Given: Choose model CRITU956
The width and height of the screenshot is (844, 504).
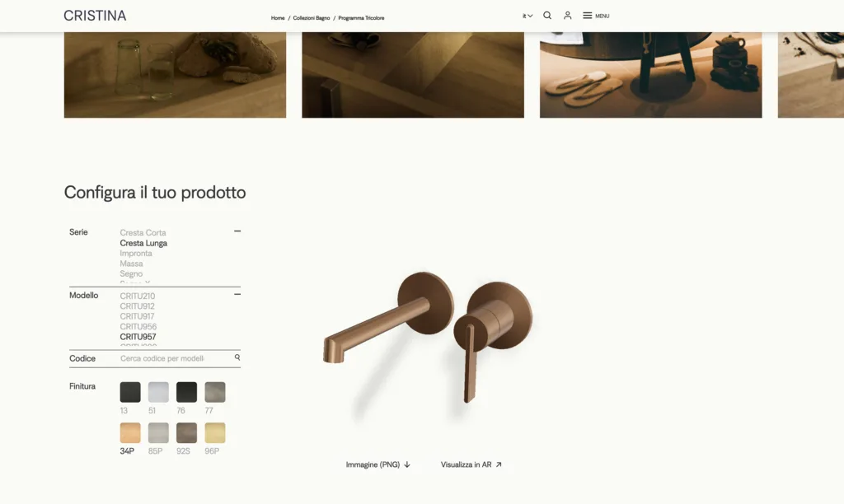Looking at the screenshot, I should [138, 326].
